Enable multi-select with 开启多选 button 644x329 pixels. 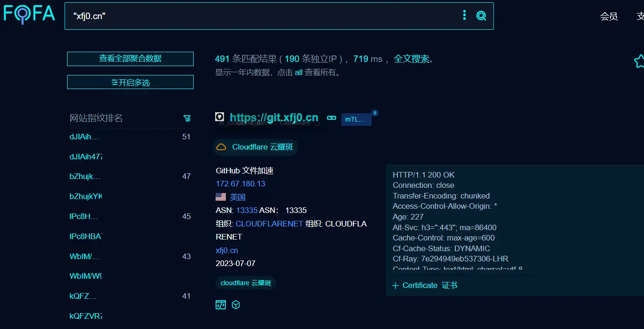[x=130, y=82]
